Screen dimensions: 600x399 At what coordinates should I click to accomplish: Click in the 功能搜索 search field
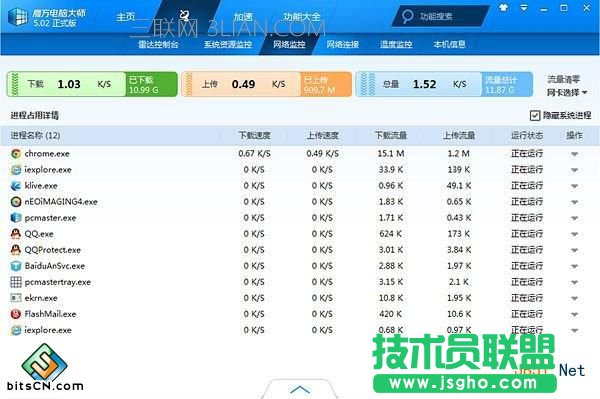click(x=440, y=16)
